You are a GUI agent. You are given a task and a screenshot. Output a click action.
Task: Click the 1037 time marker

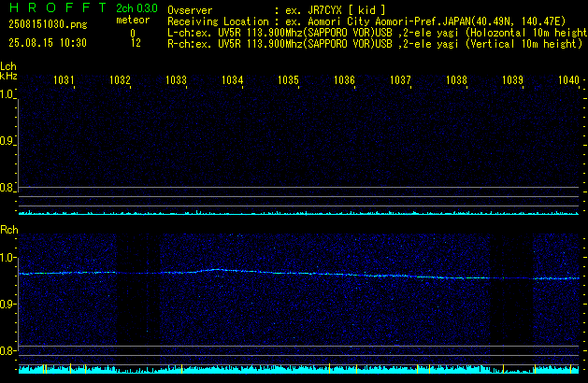[x=400, y=80]
